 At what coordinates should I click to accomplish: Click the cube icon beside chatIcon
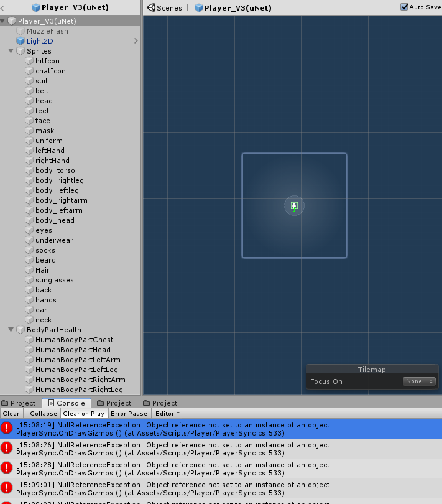point(29,71)
